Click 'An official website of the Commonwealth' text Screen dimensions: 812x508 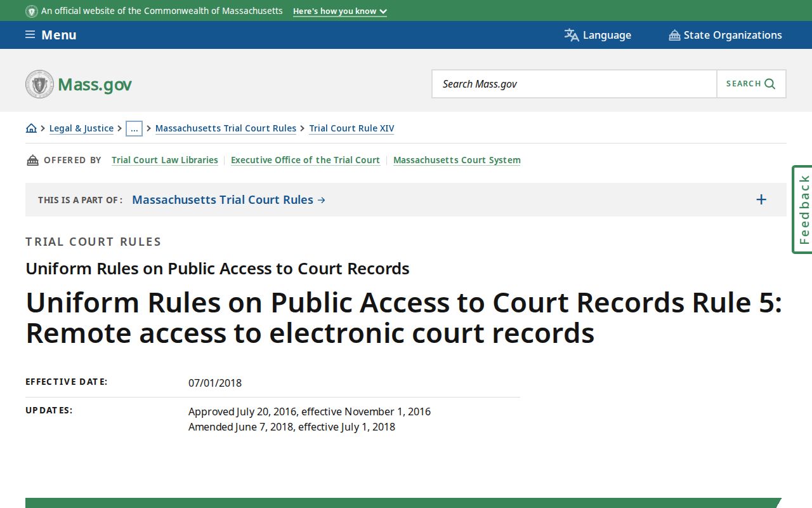pyautogui.click(x=162, y=11)
